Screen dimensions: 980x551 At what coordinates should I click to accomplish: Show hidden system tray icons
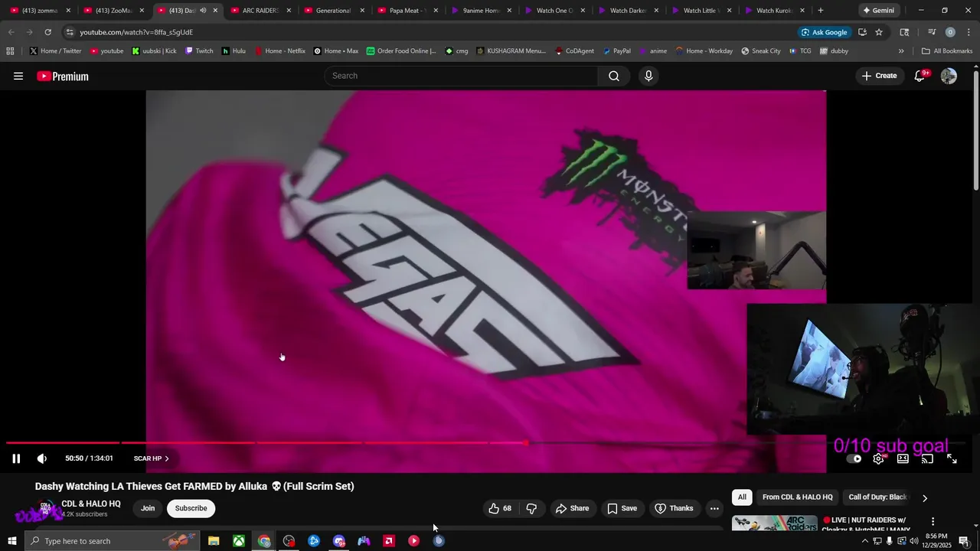(x=865, y=541)
